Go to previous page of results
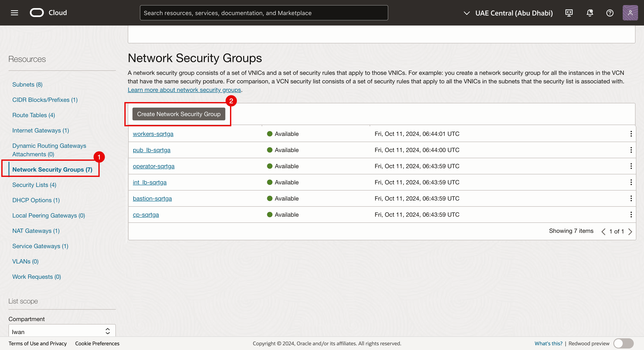This screenshot has width=644, height=350. coord(603,232)
